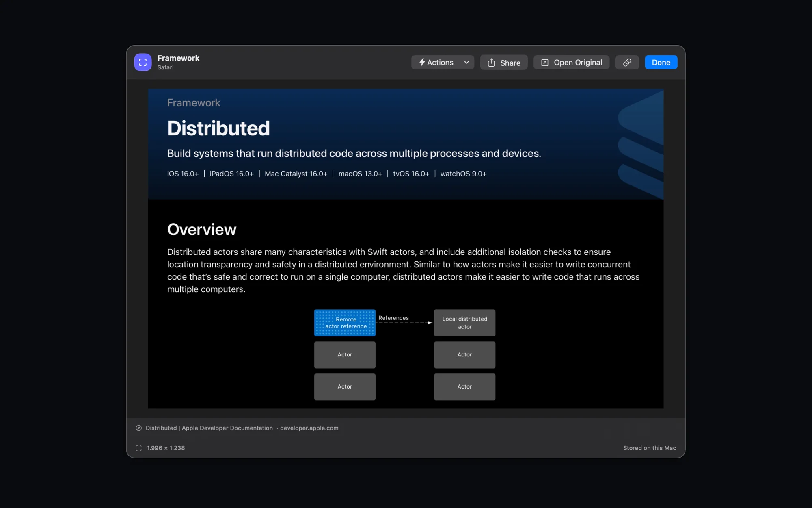The height and width of the screenshot is (508, 812).
Task: Click the Distributed Apple Developer Documentation title
Action: click(x=209, y=428)
